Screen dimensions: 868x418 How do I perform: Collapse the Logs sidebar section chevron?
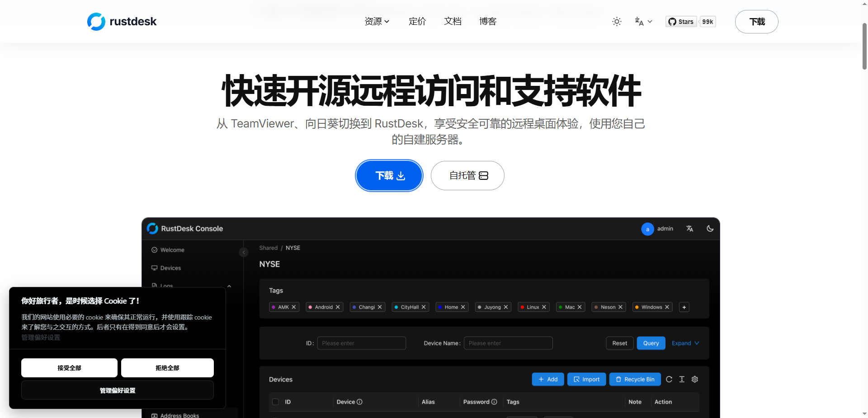point(229,286)
